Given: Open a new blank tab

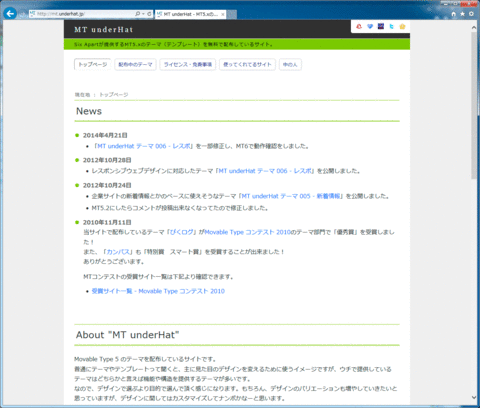Looking at the screenshot, I should coord(232,15).
